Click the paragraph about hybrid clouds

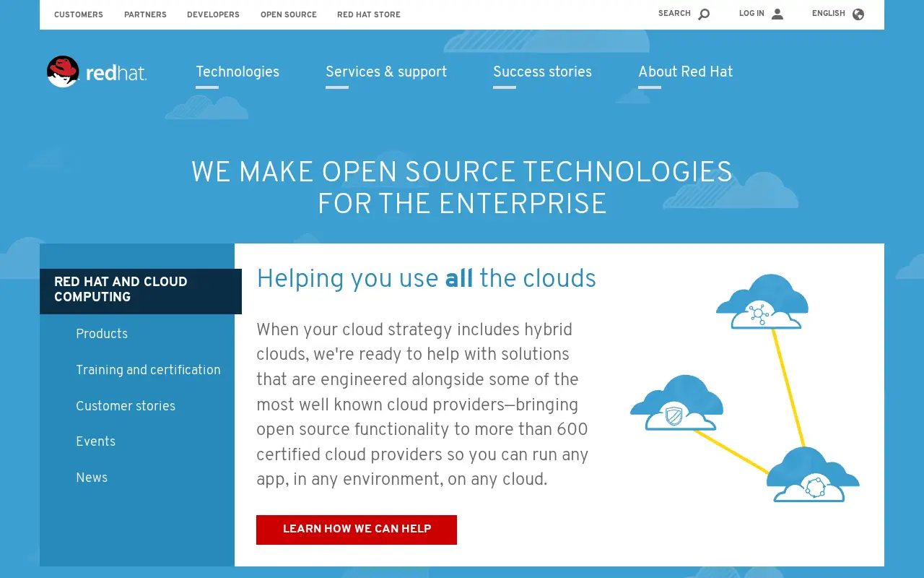(x=423, y=404)
